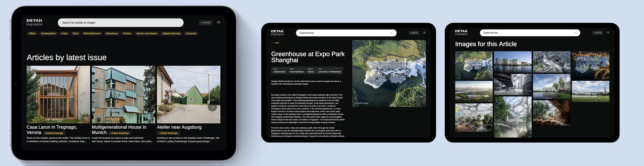Viewport: 644px width, 166px height.
Task: Select the Refurbishment filter tag
Action: (x=92, y=34)
